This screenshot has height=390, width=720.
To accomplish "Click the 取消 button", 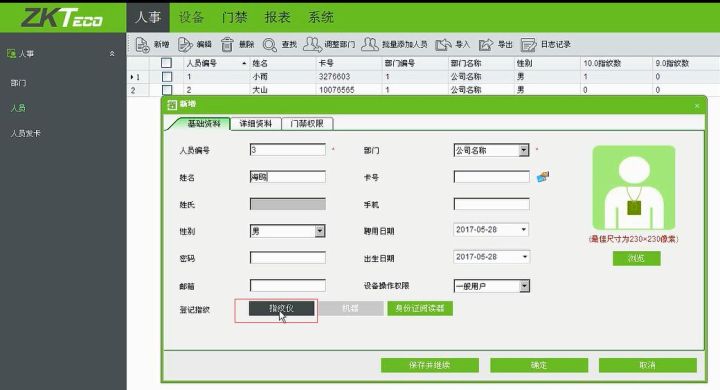I will tap(647, 365).
